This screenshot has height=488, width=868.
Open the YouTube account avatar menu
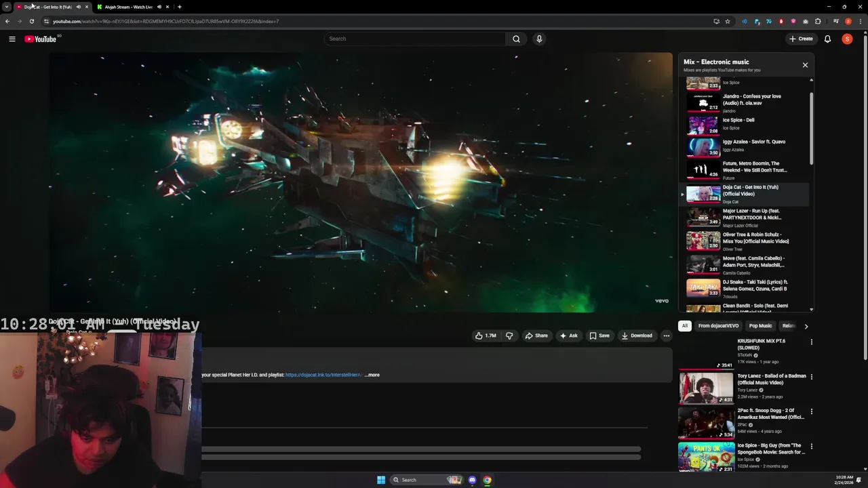847,39
